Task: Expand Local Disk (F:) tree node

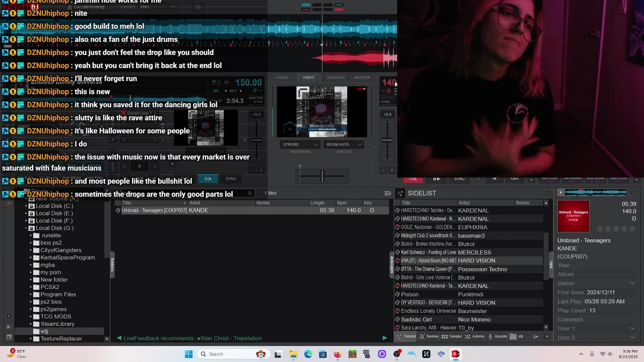Action: (x=25, y=221)
